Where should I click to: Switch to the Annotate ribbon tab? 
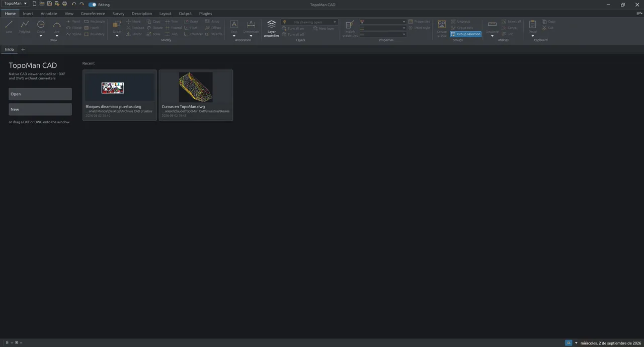(x=49, y=14)
